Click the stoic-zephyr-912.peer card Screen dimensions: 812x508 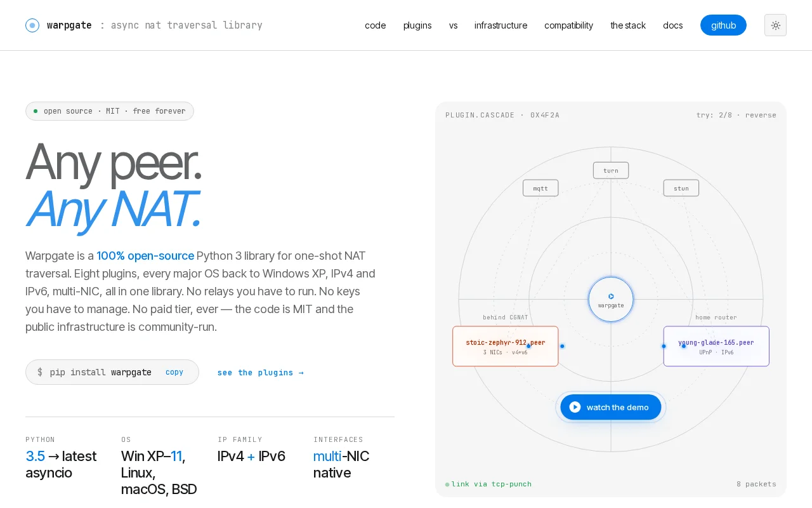tap(506, 346)
